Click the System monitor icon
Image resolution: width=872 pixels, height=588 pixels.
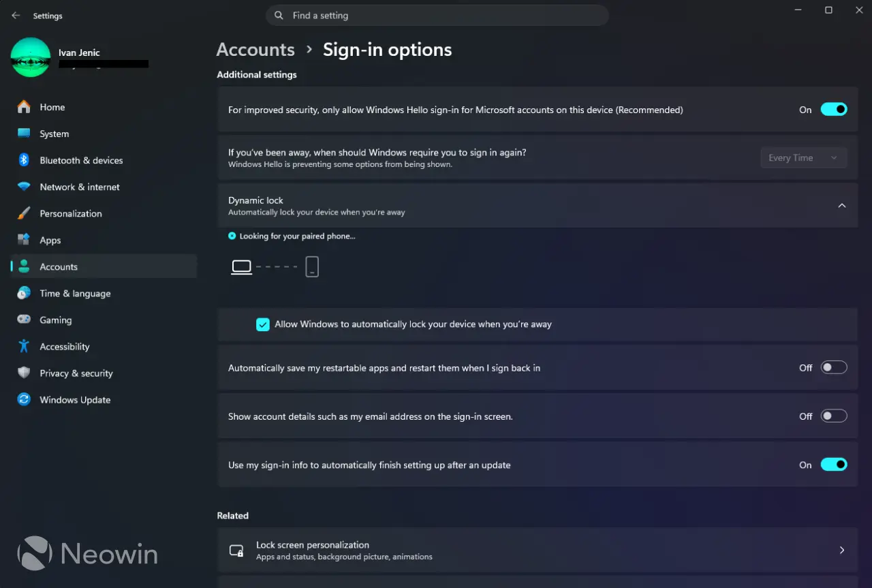coord(24,134)
